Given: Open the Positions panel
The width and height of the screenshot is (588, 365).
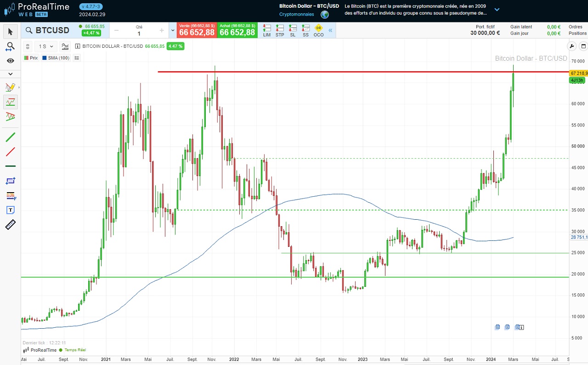Looking at the screenshot, I should coord(577,34).
